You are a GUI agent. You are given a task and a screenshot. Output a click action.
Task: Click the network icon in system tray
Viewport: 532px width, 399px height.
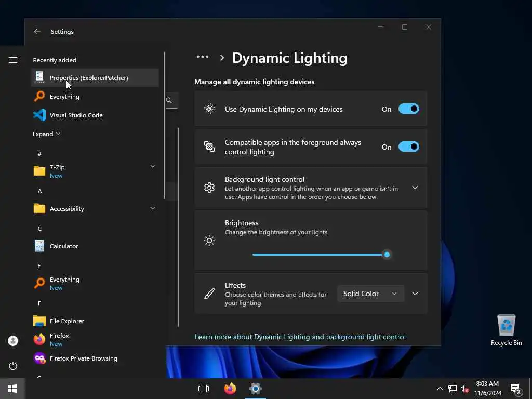coord(453,389)
